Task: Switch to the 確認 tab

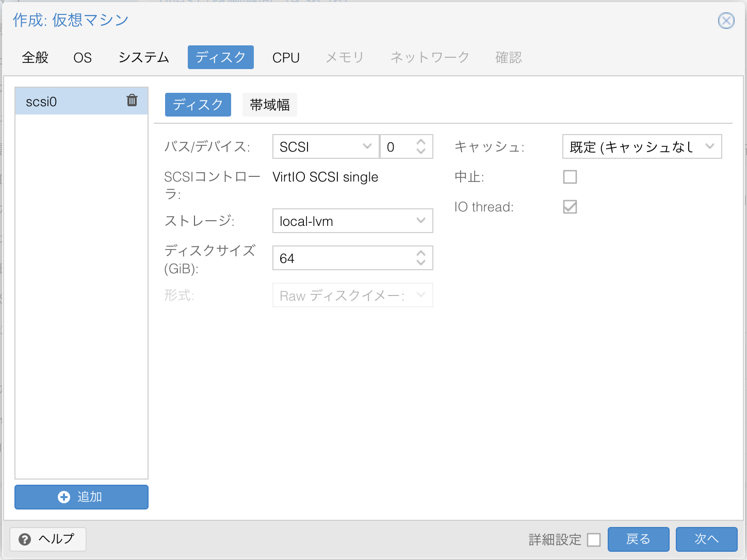Action: click(509, 57)
